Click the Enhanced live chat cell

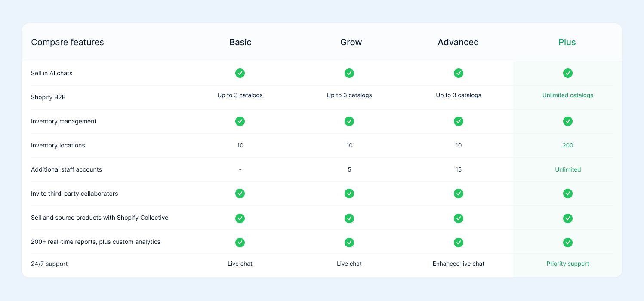pos(459,264)
